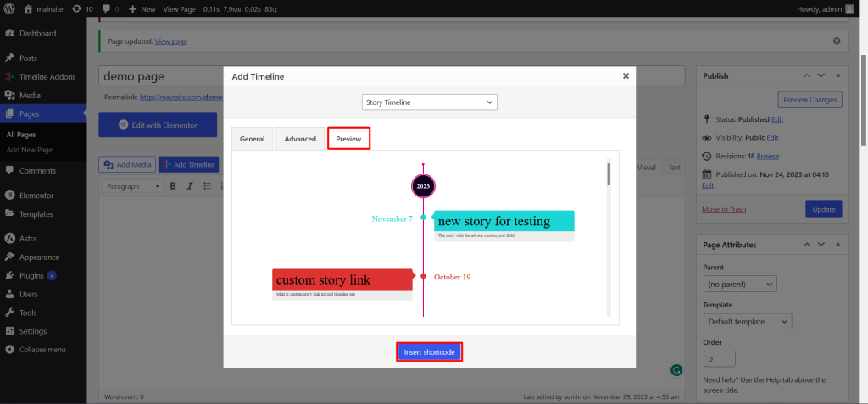Open Plugins from the admin sidebar

click(29, 275)
